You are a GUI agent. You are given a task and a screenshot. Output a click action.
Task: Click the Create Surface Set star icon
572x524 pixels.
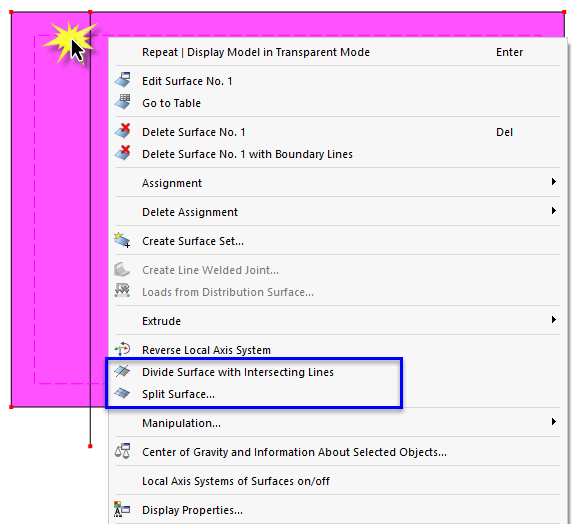[x=123, y=240]
